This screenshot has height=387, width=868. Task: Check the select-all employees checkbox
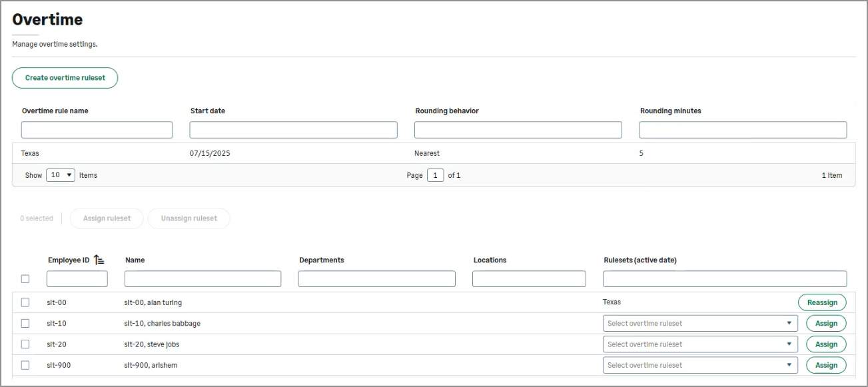pyautogui.click(x=25, y=279)
